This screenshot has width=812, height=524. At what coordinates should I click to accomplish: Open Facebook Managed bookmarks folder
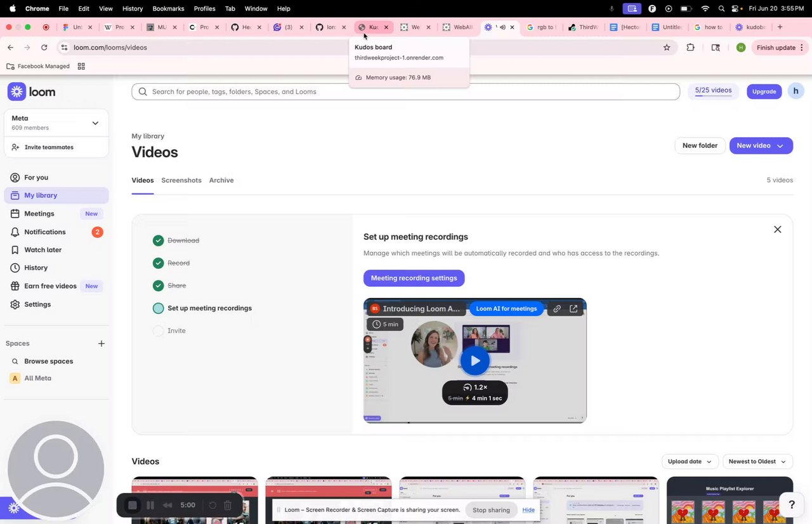coord(37,66)
